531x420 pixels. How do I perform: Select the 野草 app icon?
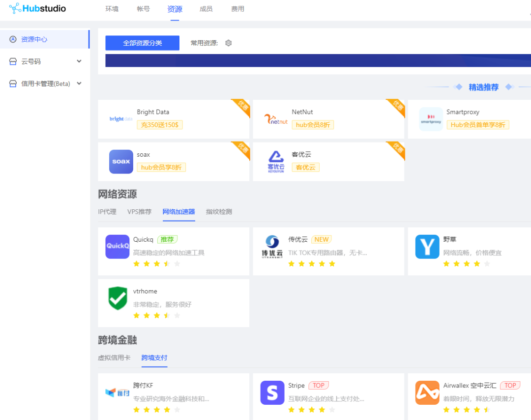[x=427, y=247]
